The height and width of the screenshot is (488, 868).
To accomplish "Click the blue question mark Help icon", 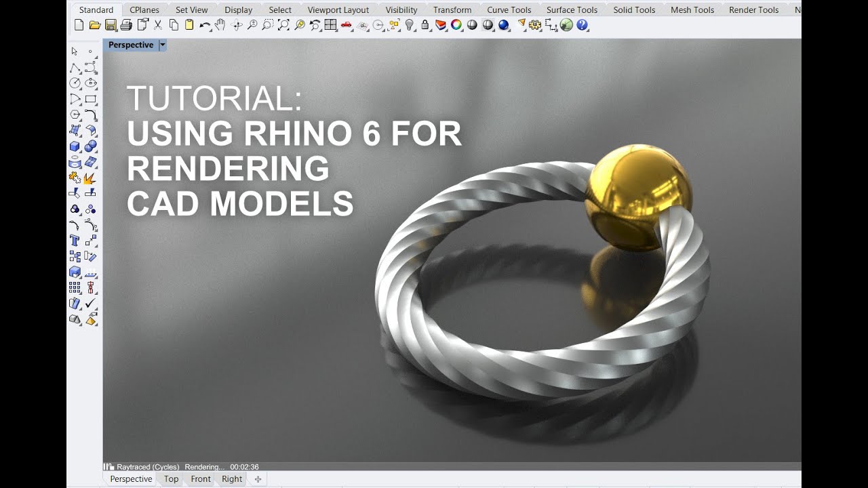I will coord(582,25).
